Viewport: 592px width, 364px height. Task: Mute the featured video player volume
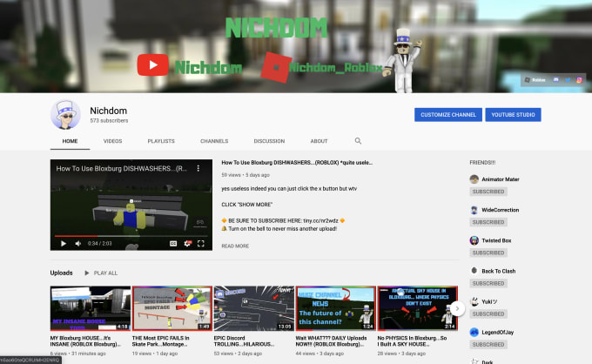78,244
